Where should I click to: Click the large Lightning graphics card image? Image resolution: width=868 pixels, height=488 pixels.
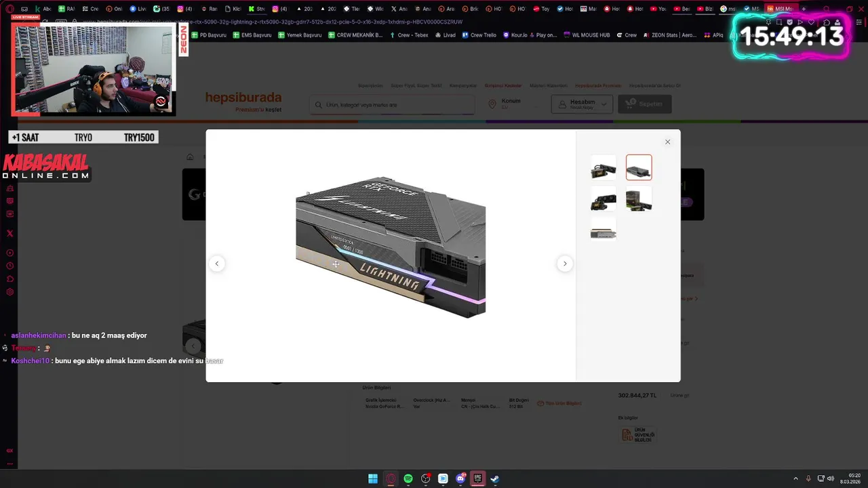391,247
